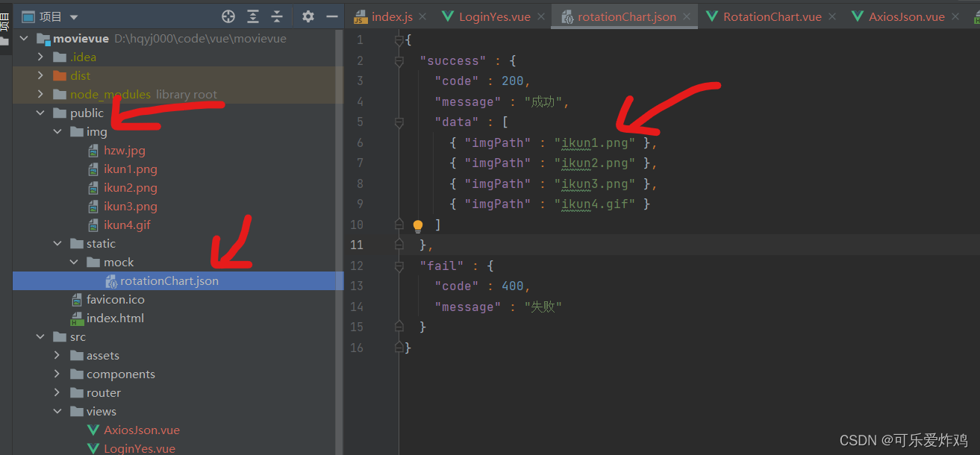This screenshot has width=980, height=455.
Task: Collapse the public folder
Action: tap(40, 113)
